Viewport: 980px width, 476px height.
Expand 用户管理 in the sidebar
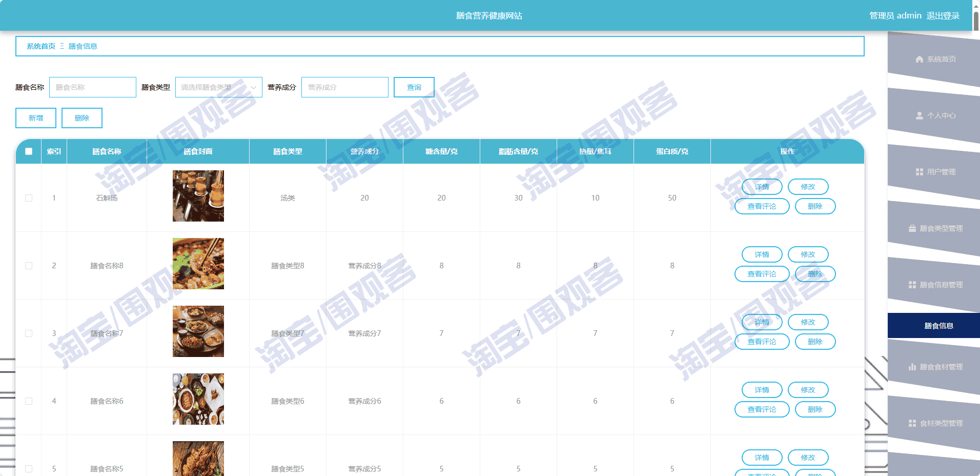[x=934, y=172]
